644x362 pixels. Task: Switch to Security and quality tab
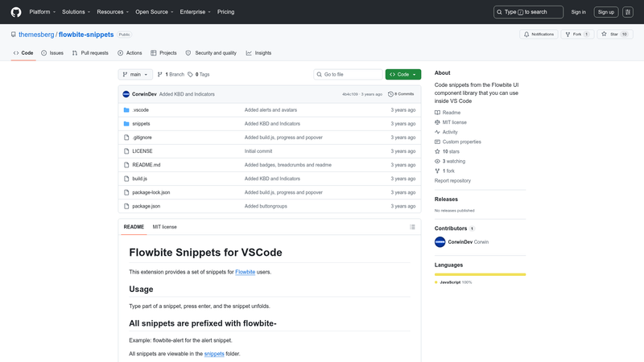tap(211, 53)
